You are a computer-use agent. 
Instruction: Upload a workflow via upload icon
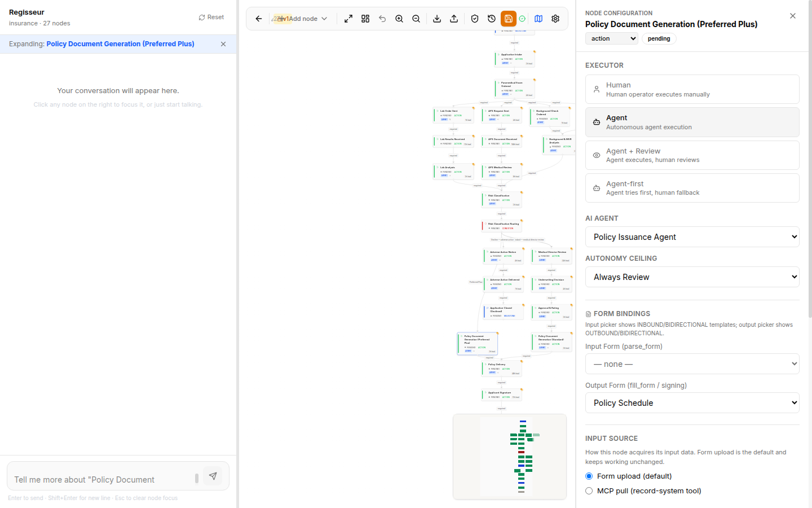pos(454,19)
